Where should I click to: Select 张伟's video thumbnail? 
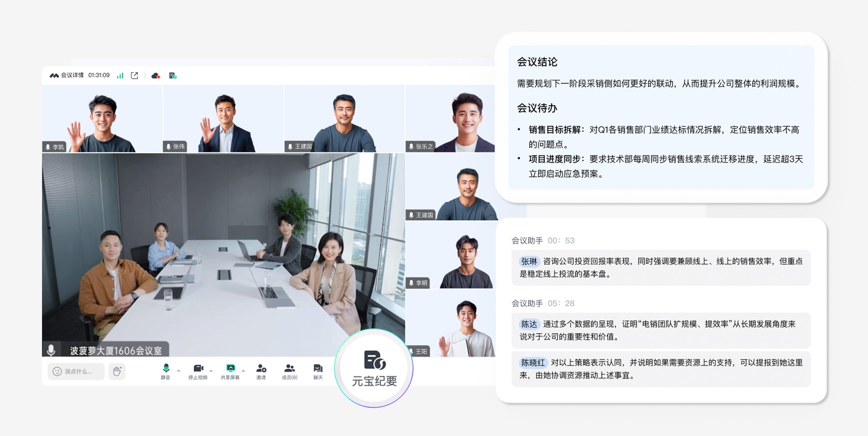coord(223,119)
